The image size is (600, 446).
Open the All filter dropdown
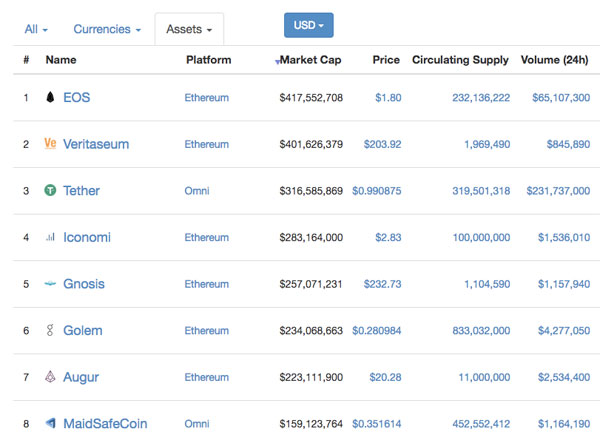point(36,29)
